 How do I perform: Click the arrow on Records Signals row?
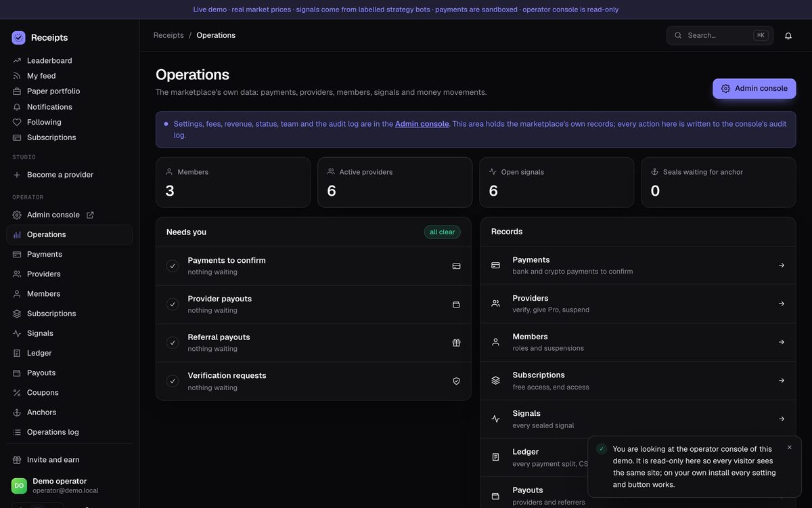tap(782, 419)
